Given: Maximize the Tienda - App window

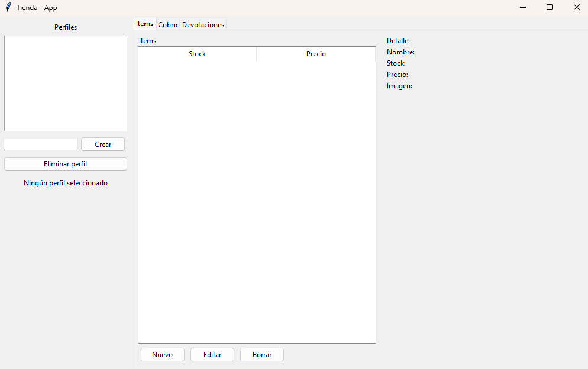Looking at the screenshot, I should (550, 8).
